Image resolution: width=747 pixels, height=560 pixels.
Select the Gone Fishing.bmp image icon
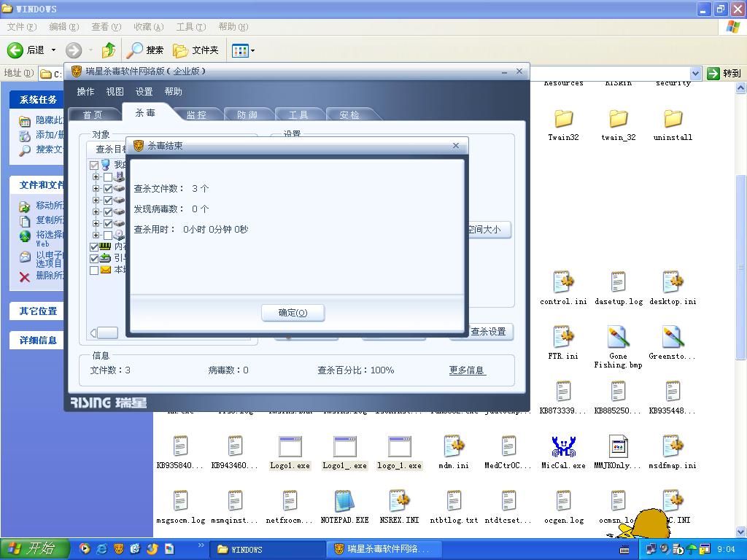point(618,336)
